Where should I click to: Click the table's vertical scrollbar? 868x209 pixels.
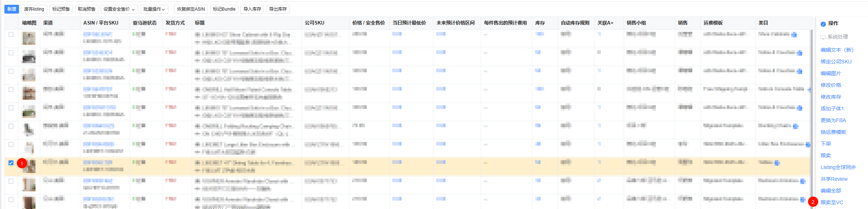811,110
